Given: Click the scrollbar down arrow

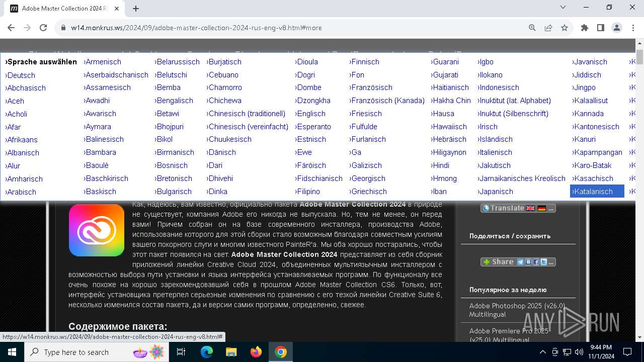Looking at the screenshot, I should click(639, 337).
